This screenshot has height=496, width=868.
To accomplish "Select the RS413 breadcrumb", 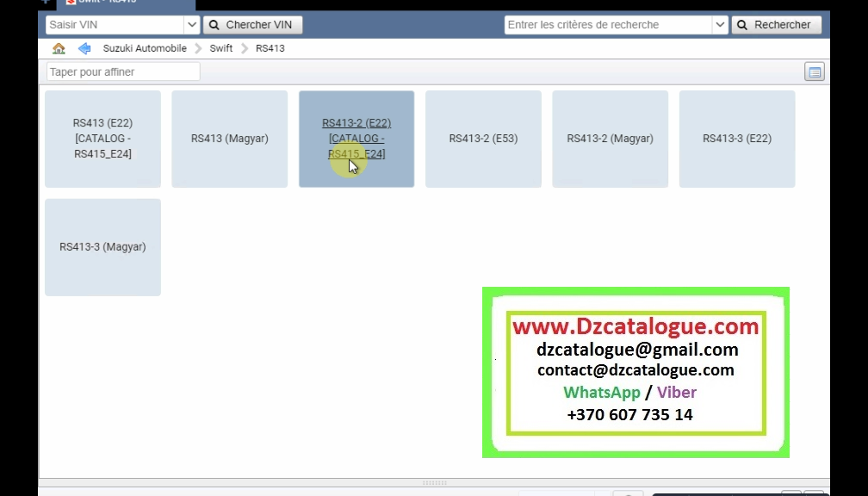I will pyautogui.click(x=270, y=48).
